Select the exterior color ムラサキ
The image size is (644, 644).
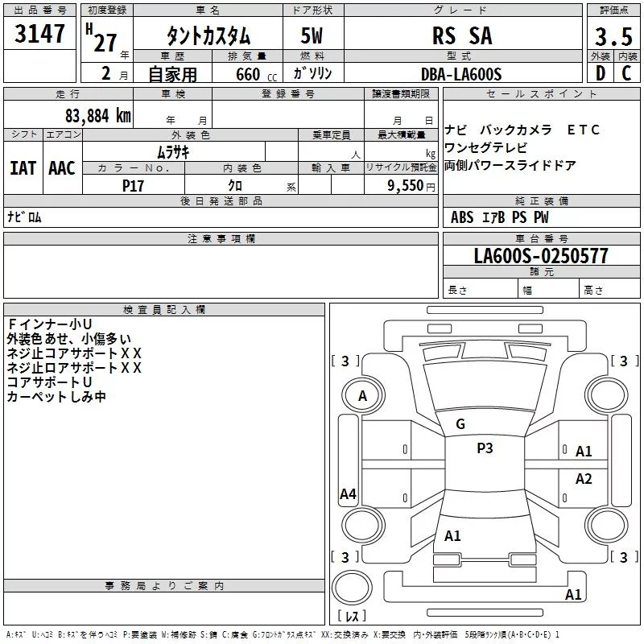[173, 152]
